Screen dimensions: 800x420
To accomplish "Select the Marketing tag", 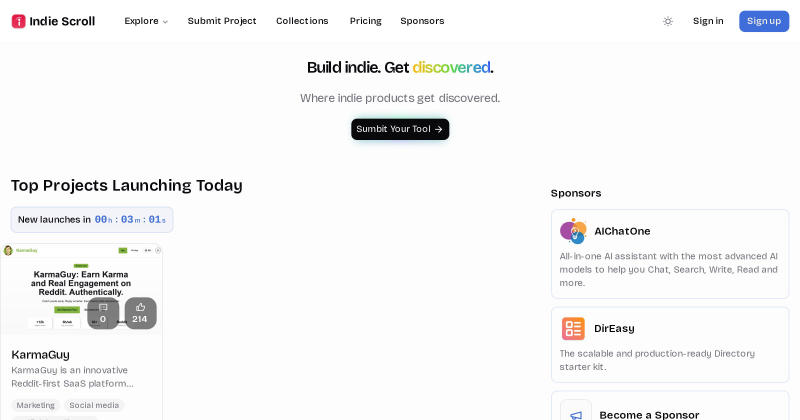I will 35,405.
